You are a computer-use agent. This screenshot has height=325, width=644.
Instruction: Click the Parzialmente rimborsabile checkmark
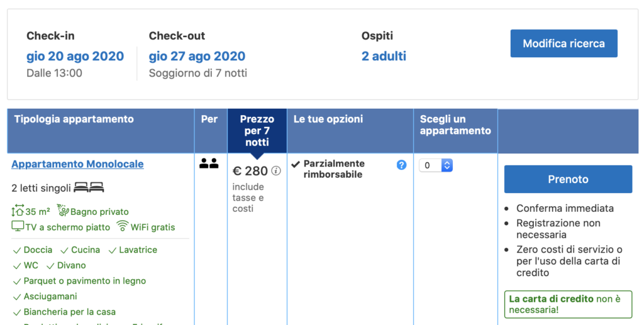tap(296, 164)
